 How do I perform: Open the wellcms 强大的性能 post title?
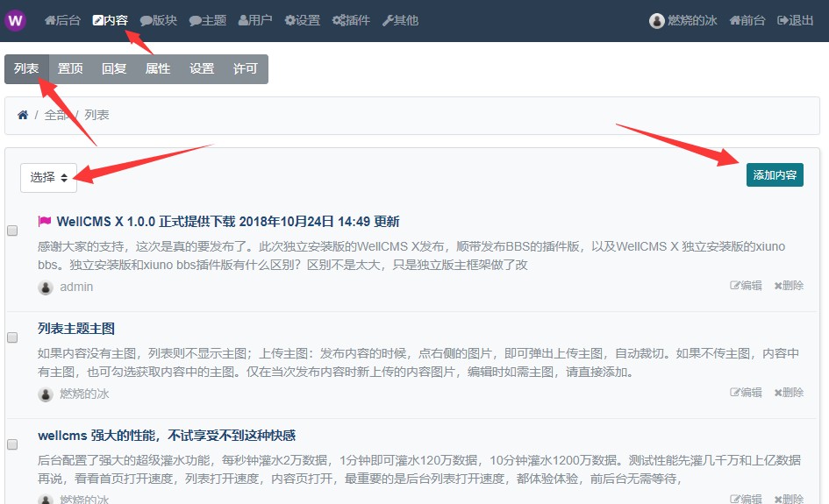(x=167, y=436)
